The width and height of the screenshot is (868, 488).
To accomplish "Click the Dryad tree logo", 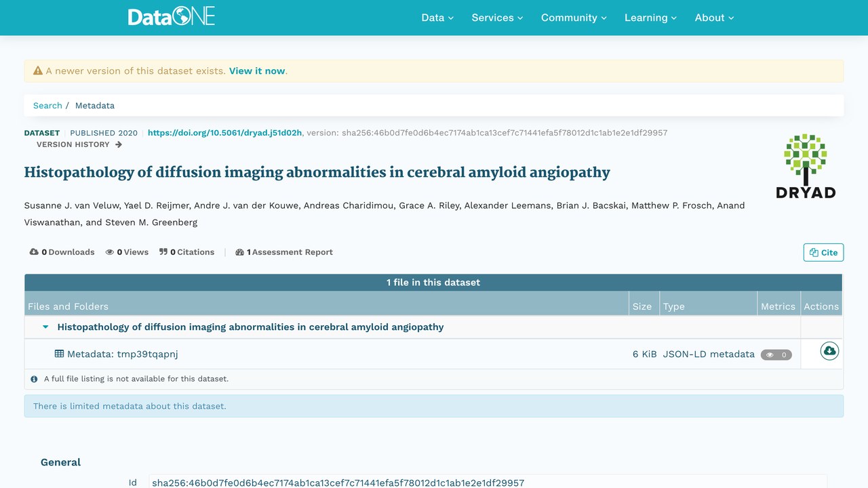I will (x=806, y=166).
